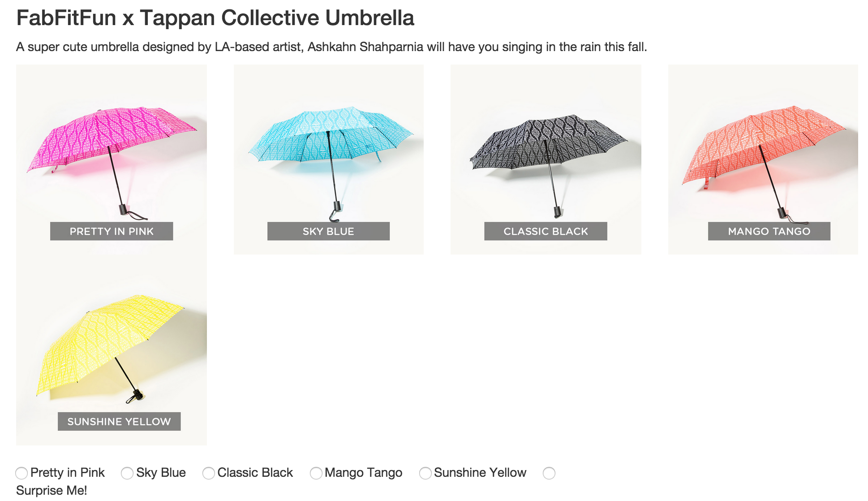The width and height of the screenshot is (868, 501).
Task: Click the PRETTY IN PINK gray banner
Action: (112, 231)
